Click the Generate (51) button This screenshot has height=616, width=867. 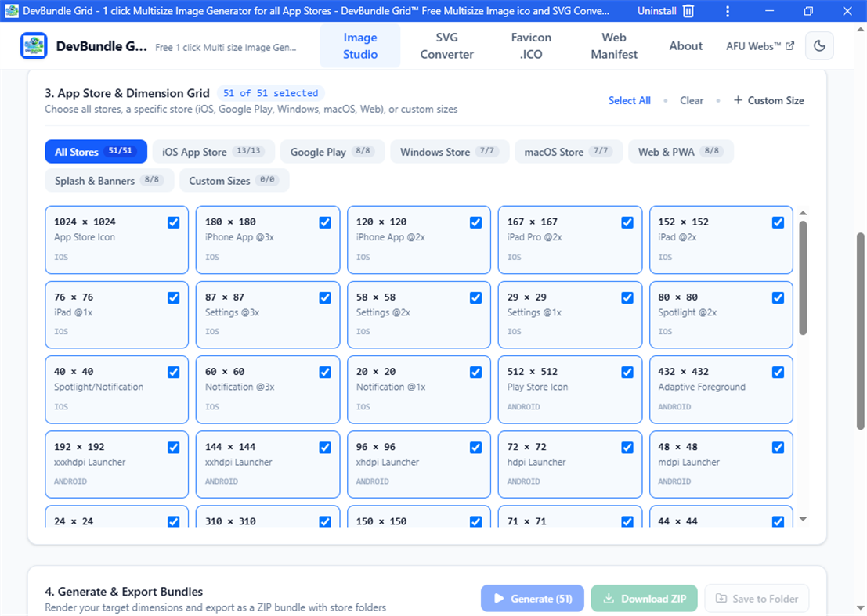tap(532, 598)
